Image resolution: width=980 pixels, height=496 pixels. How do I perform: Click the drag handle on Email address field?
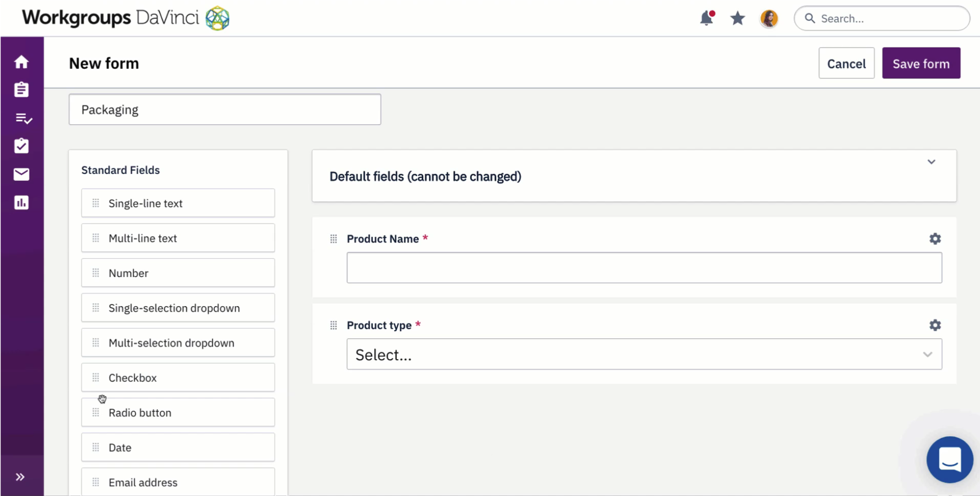click(x=96, y=482)
